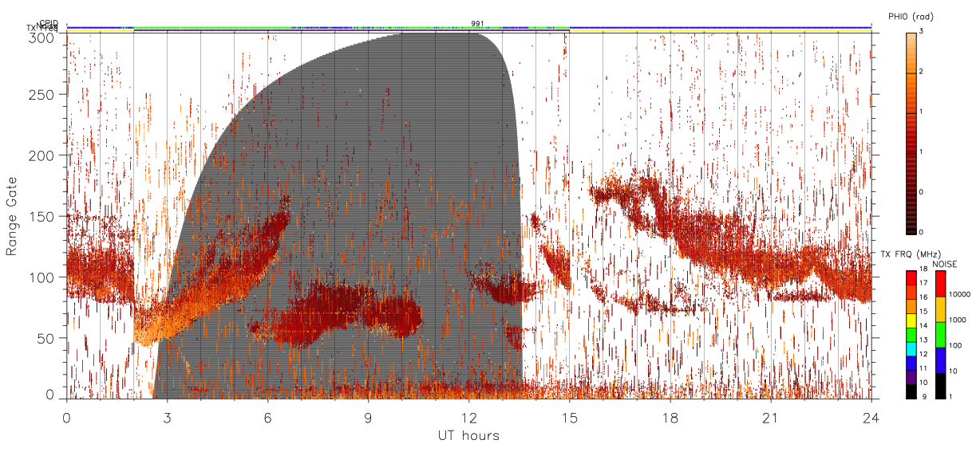Click the "18" tick on the UT hours axis

[x=670, y=417]
